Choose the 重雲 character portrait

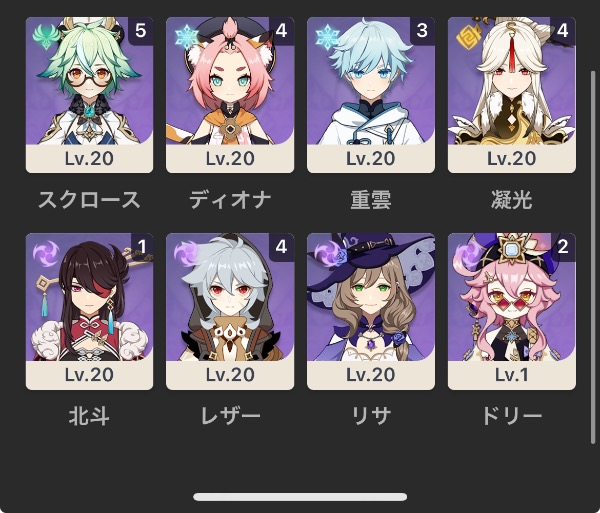point(371,95)
